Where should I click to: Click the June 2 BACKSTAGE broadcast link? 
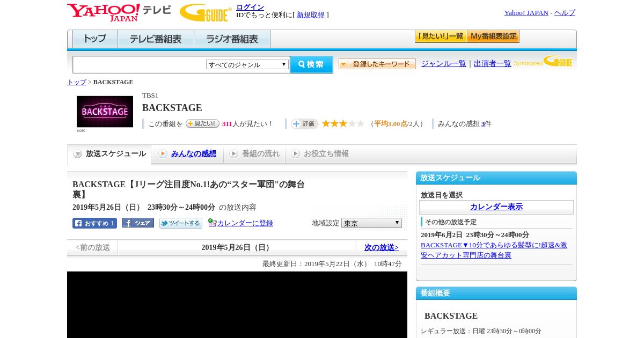pyautogui.click(x=494, y=250)
